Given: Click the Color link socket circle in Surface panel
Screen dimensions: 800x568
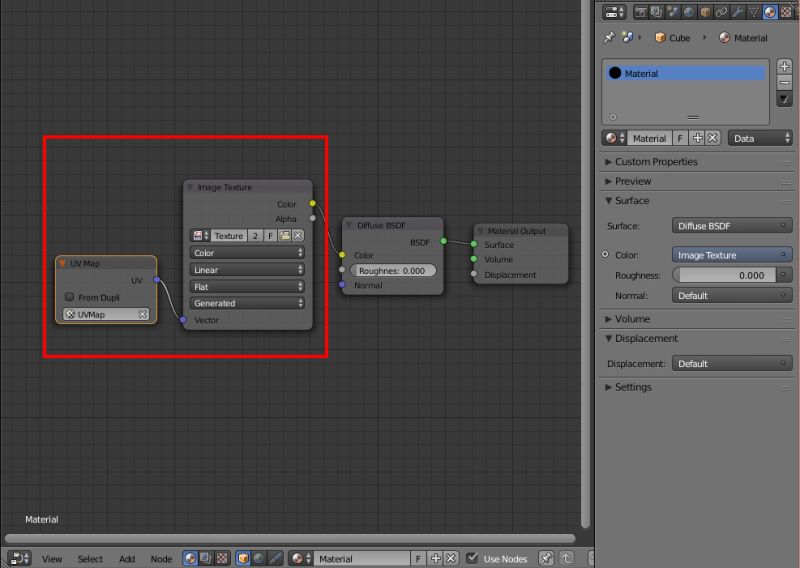Looking at the screenshot, I should coord(605,254).
